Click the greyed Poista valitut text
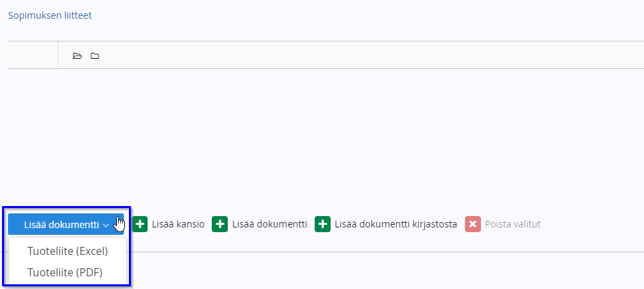 pos(512,225)
